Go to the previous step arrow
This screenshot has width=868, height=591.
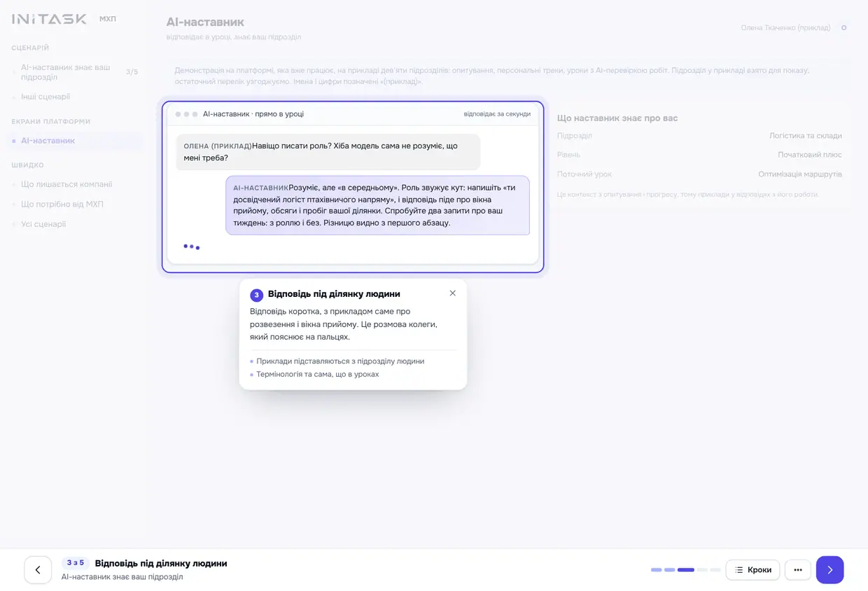point(38,570)
